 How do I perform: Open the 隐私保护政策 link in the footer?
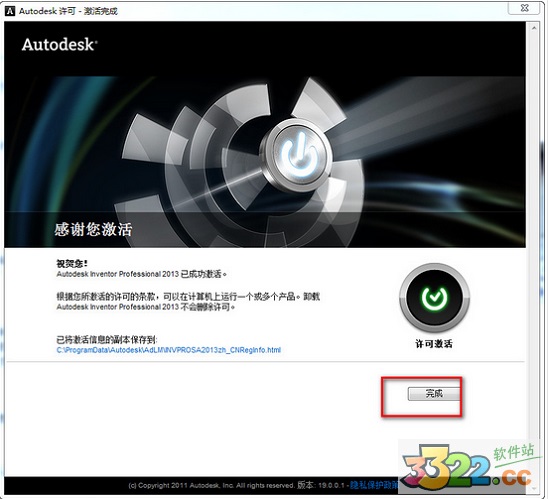(x=374, y=485)
